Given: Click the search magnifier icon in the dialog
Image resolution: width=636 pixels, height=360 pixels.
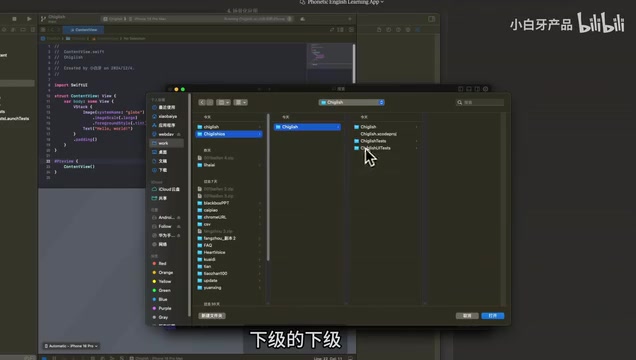Looking at the screenshot, I should coord(460,103).
